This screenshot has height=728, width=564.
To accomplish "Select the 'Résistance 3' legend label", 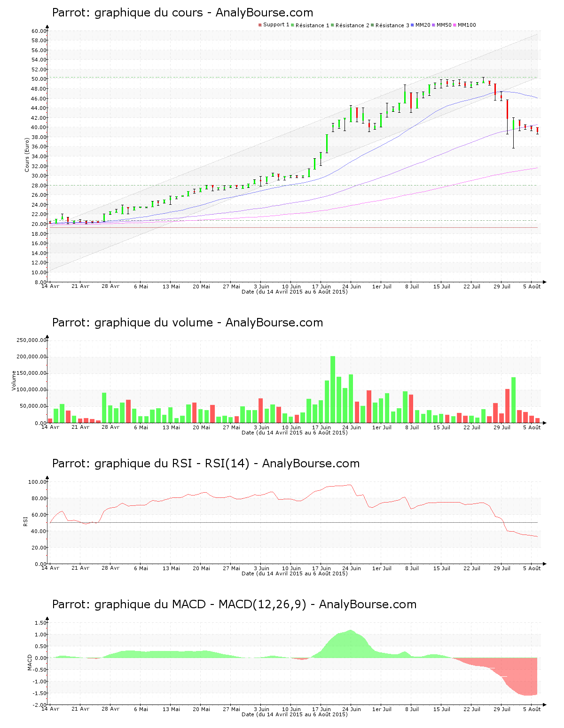I will [x=392, y=25].
